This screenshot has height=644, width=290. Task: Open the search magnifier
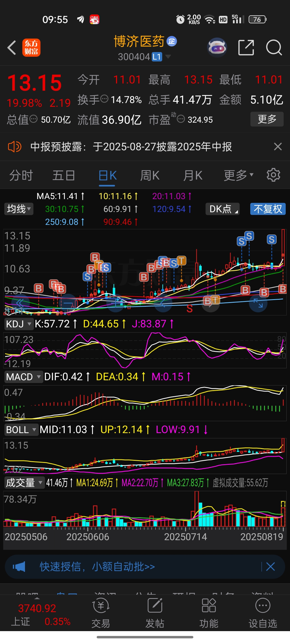point(274,47)
